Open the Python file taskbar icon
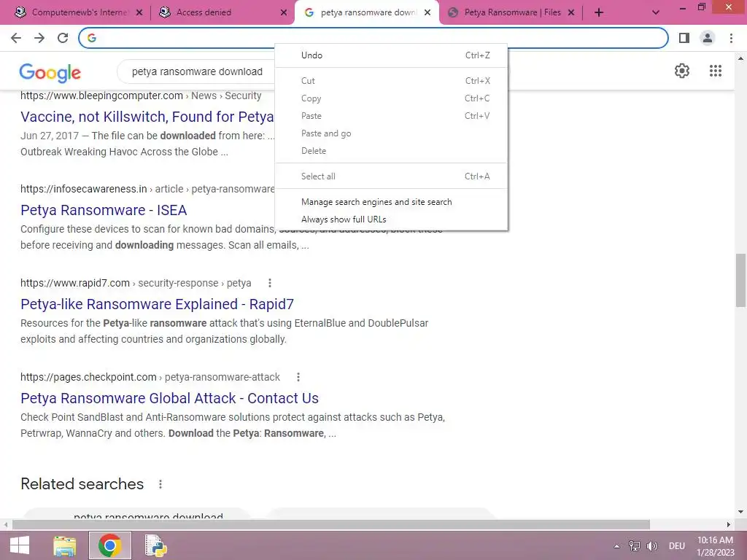This screenshot has width=747, height=560. point(155,545)
